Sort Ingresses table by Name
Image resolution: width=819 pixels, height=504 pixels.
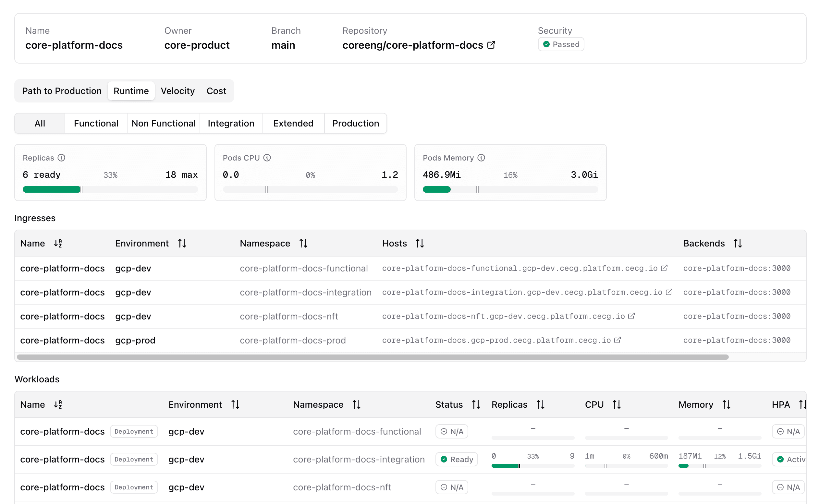pos(58,243)
